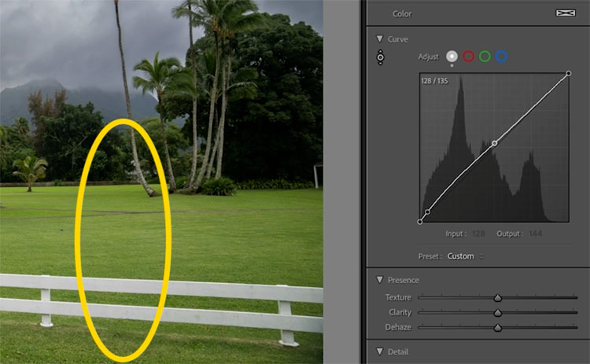Switch to the red curve channel
This screenshot has height=364, width=590.
click(x=468, y=57)
